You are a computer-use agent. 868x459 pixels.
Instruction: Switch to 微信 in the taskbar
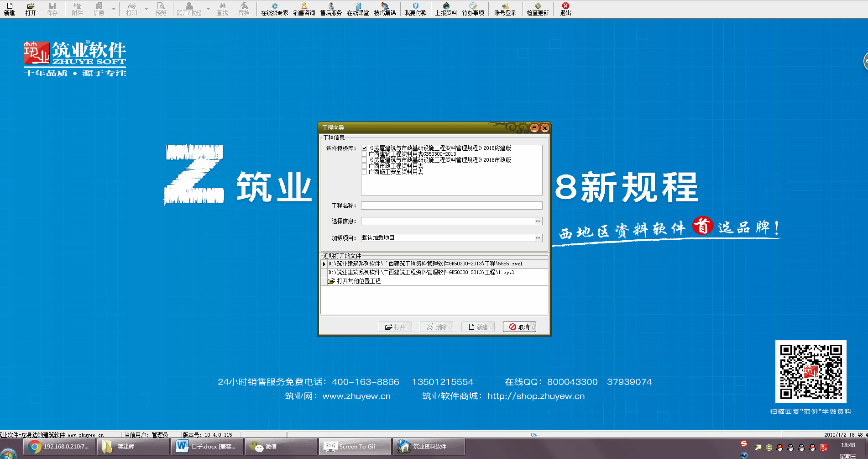click(281, 447)
